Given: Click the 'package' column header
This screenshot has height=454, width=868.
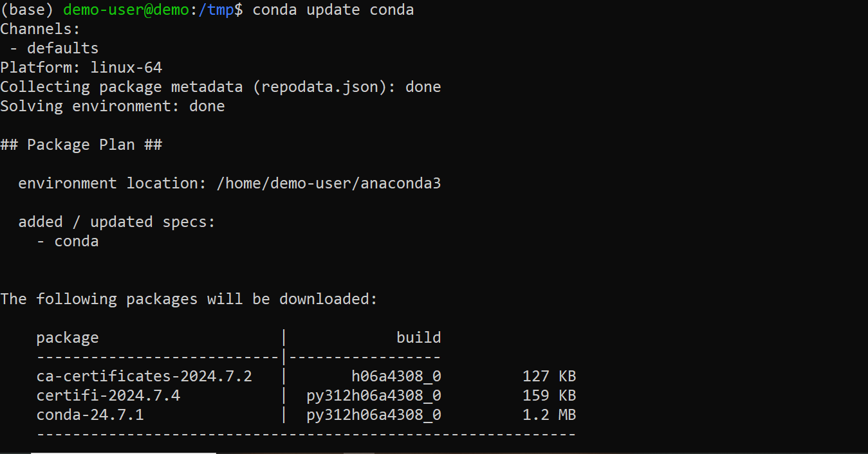Looking at the screenshot, I should (68, 338).
